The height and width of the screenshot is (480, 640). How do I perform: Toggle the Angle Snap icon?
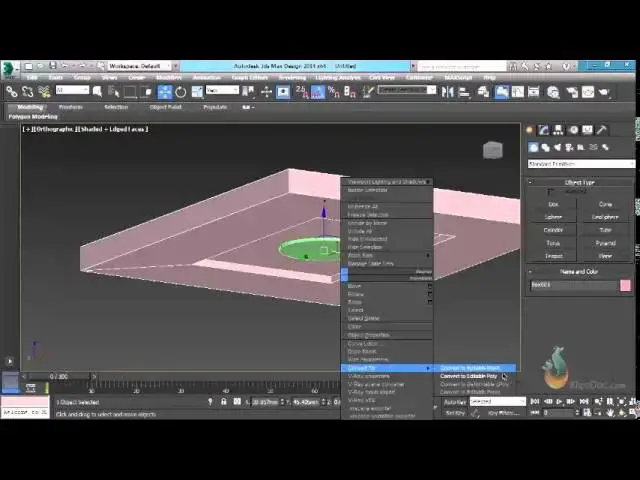click(x=318, y=92)
